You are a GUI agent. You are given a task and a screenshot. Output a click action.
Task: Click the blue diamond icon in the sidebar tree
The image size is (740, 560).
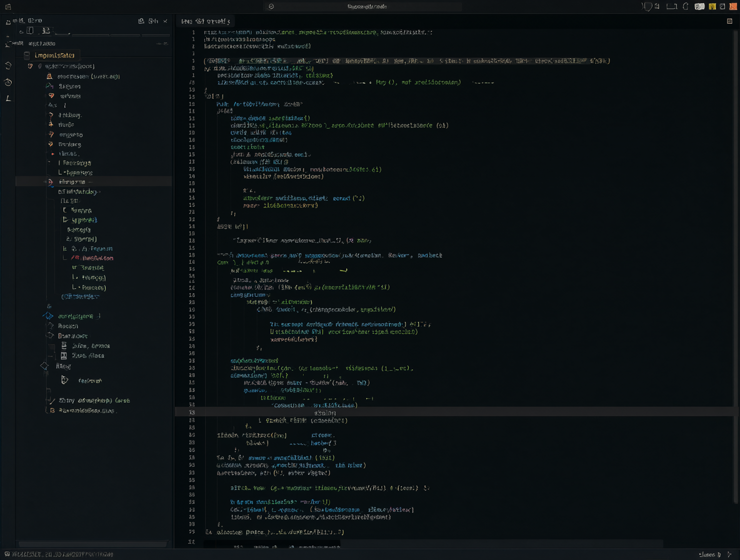[48, 316]
